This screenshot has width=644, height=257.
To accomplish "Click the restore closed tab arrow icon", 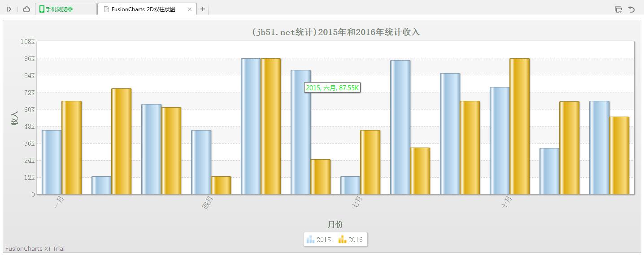I will pos(631,9).
